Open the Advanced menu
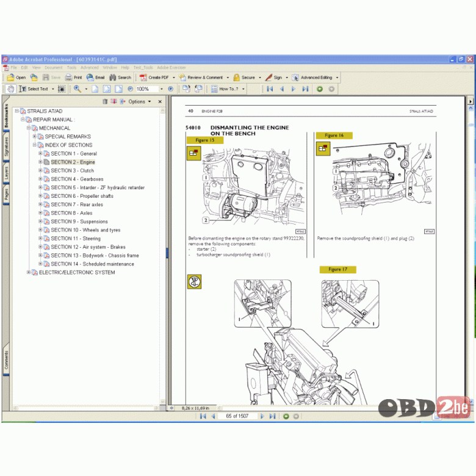 [90, 68]
